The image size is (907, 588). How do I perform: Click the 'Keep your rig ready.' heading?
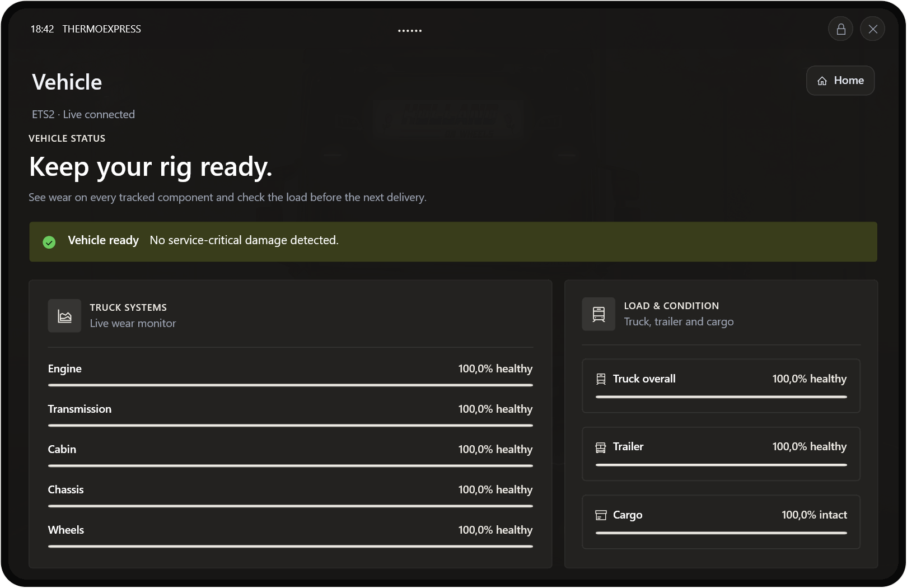(151, 167)
